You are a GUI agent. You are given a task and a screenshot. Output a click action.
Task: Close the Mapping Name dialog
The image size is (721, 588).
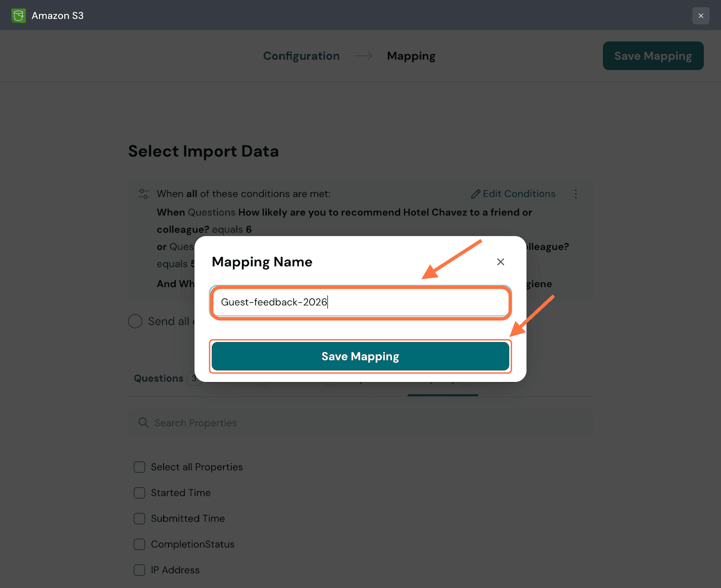coord(500,262)
